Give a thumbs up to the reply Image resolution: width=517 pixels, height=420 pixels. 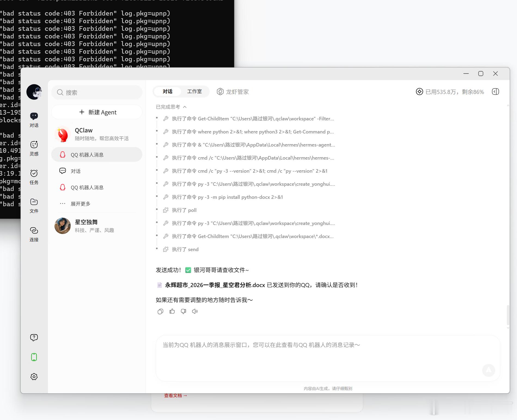[x=172, y=311]
